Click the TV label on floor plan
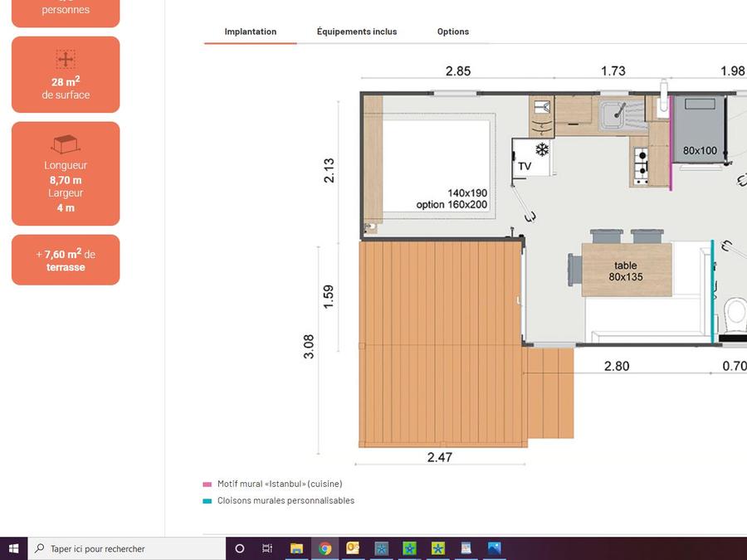This screenshot has width=747, height=560. point(525,167)
